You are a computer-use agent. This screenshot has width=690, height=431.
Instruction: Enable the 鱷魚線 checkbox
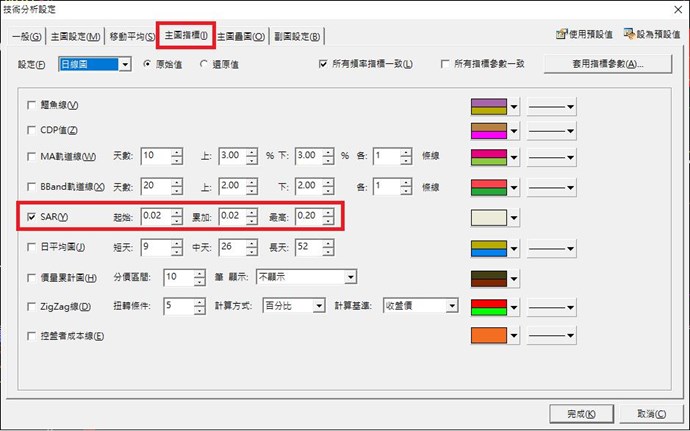(32, 105)
